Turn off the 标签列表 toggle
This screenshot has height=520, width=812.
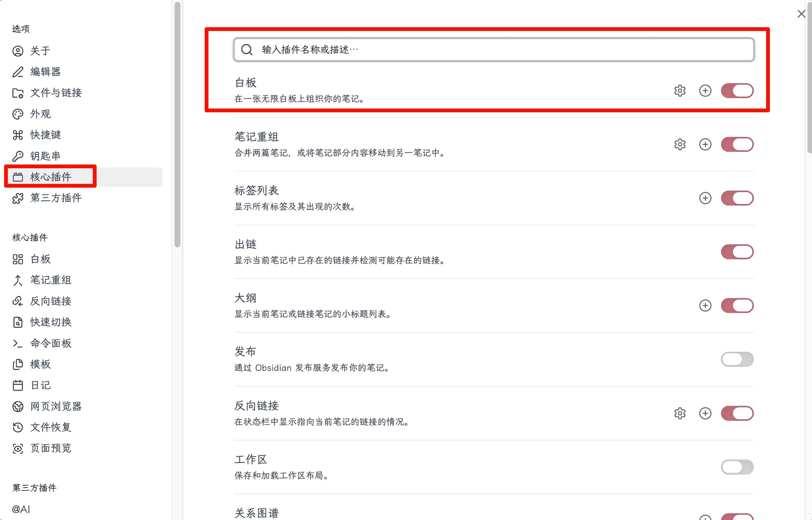[737, 198]
